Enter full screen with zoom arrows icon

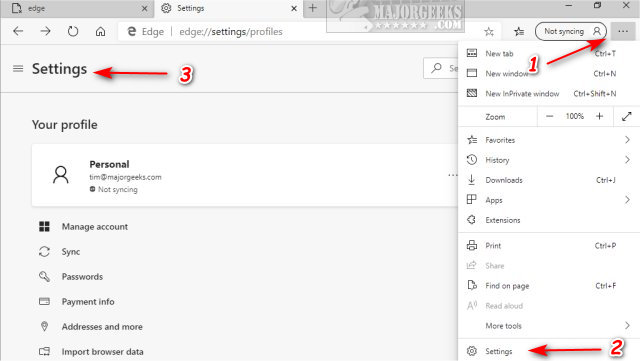(x=627, y=116)
